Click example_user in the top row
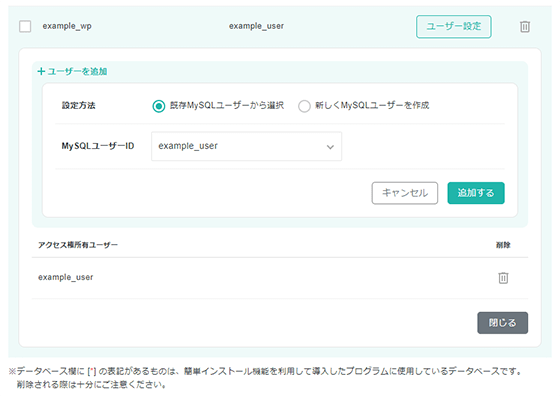The height and width of the screenshot is (397, 560). [256, 26]
